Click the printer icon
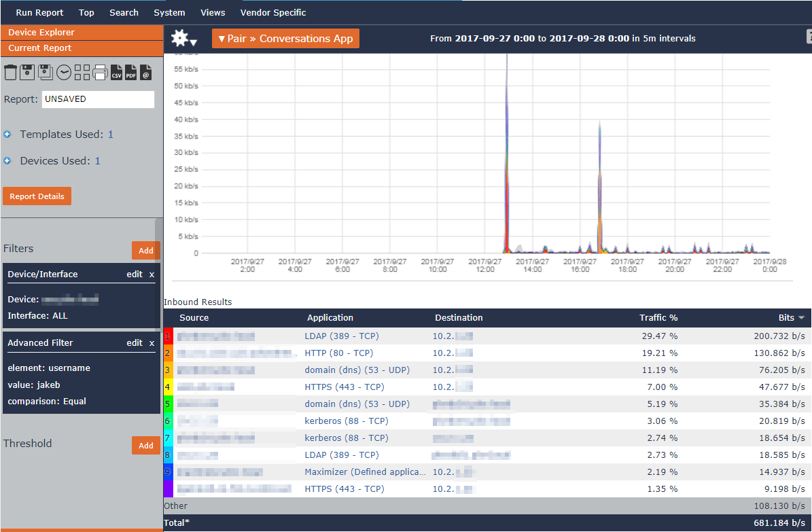The image size is (812, 532). click(x=100, y=73)
